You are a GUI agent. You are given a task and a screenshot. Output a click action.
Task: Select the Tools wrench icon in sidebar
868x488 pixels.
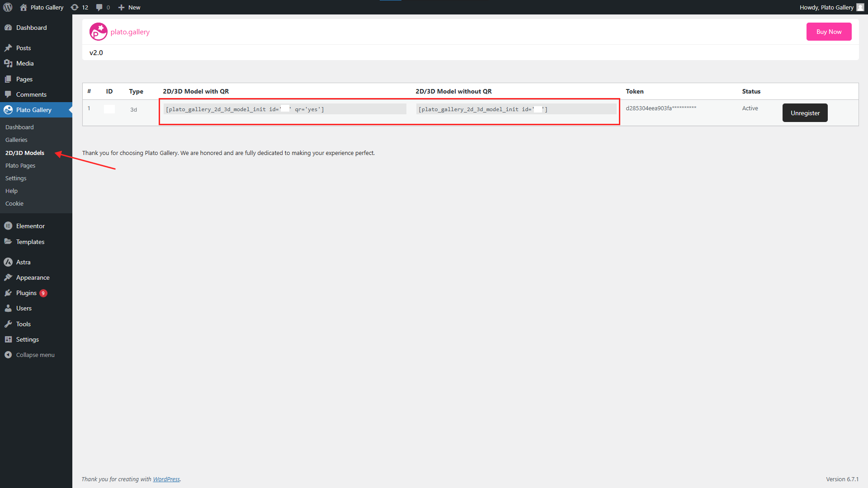click(9, 324)
